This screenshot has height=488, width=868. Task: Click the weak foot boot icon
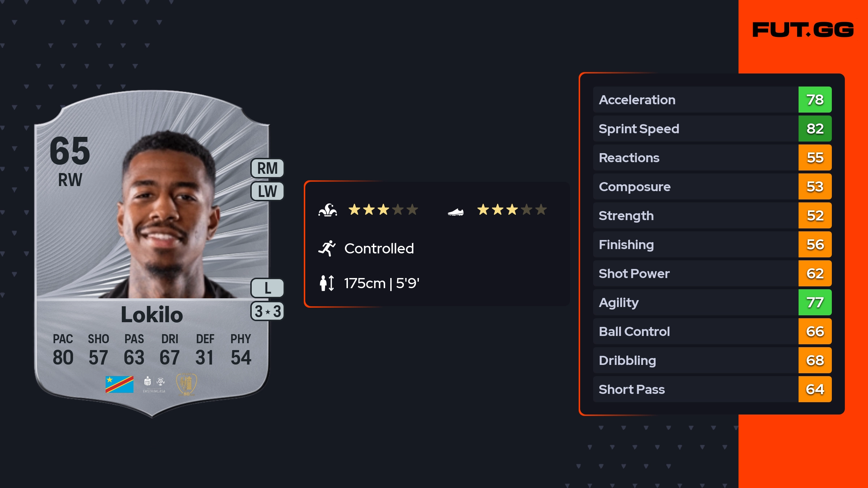click(455, 212)
